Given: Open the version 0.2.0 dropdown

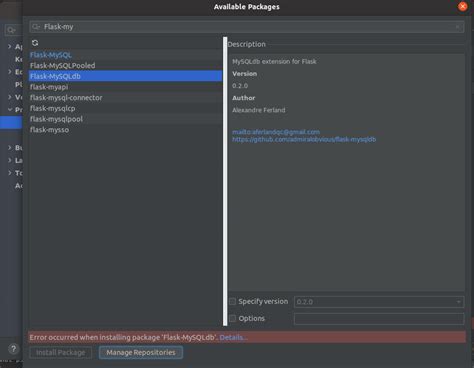Looking at the screenshot, I should click(x=379, y=302).
